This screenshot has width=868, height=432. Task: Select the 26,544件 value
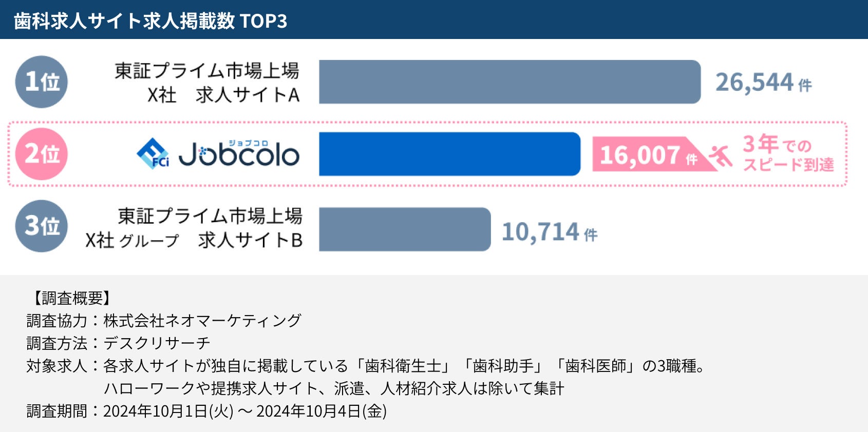pos(763,83)
